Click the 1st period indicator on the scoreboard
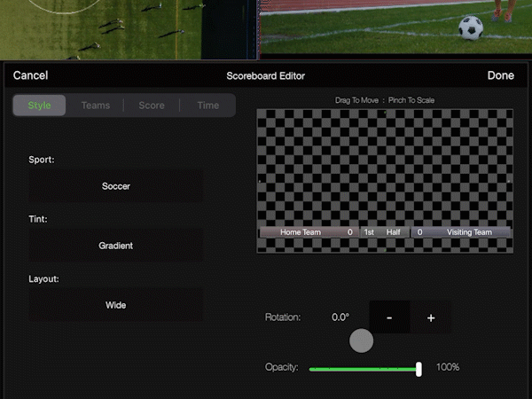The width and height of the screenshot is (532, 399). pos(369,232)
